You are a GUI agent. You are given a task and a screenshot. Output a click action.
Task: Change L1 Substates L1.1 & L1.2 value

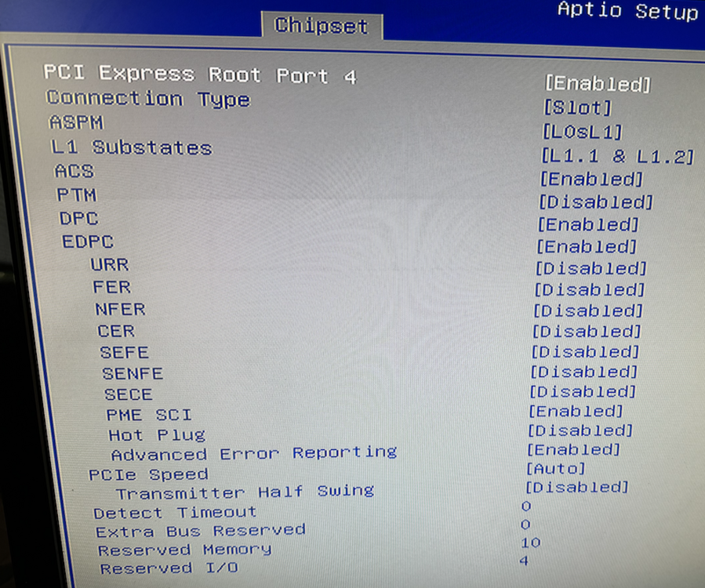click(x=618, y=157)
